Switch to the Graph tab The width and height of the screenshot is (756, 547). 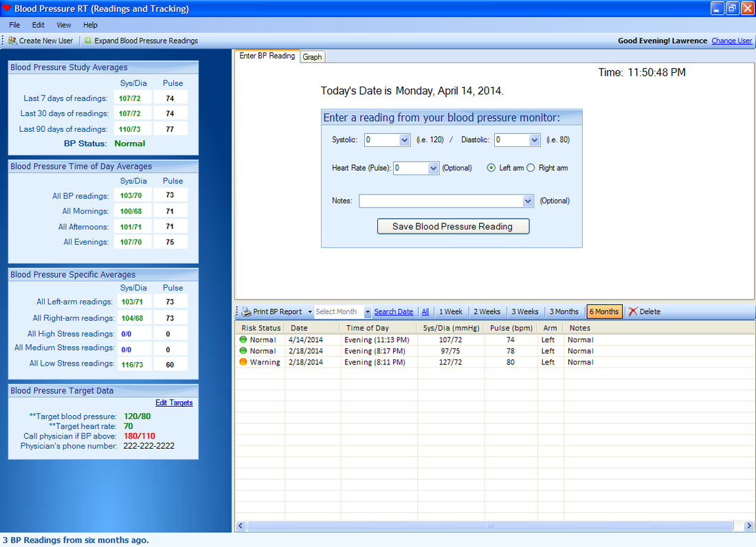[x=313, y=57]
